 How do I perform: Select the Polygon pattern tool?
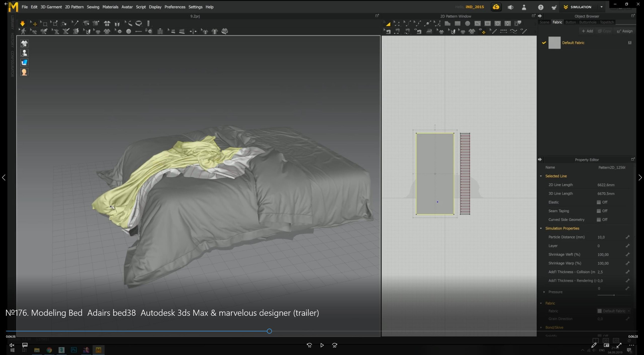point(448,23)
